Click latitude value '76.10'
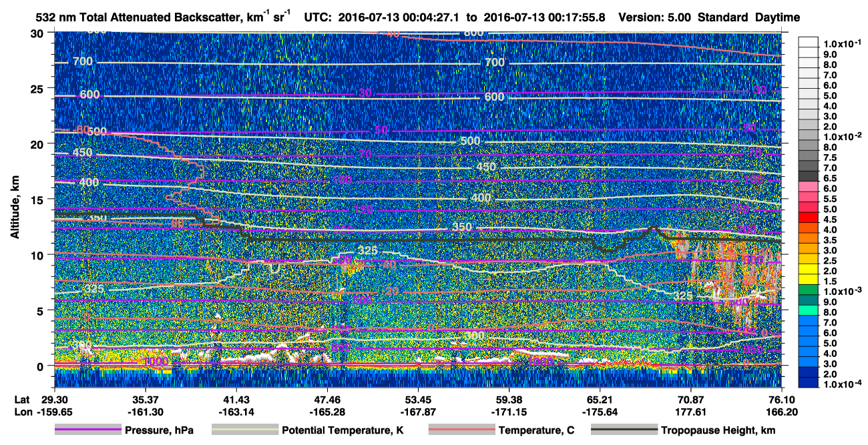The height and width of the screenshot is (445, 868). click(x=781, y=399)
